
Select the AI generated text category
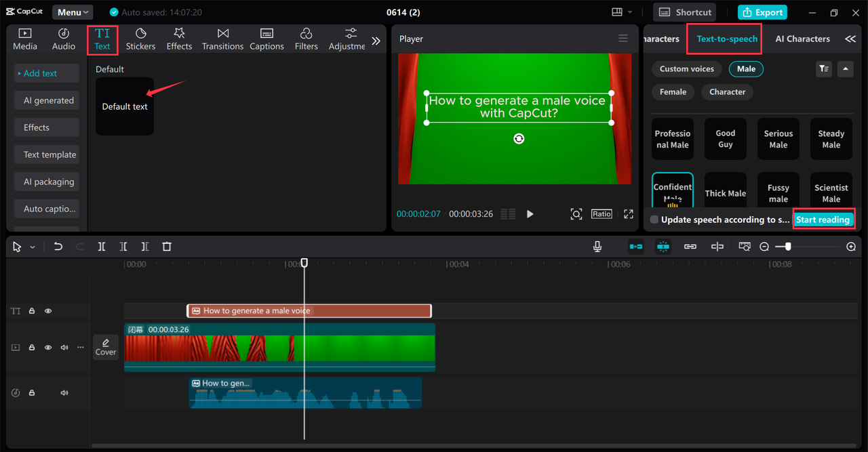tap(48, 100)
